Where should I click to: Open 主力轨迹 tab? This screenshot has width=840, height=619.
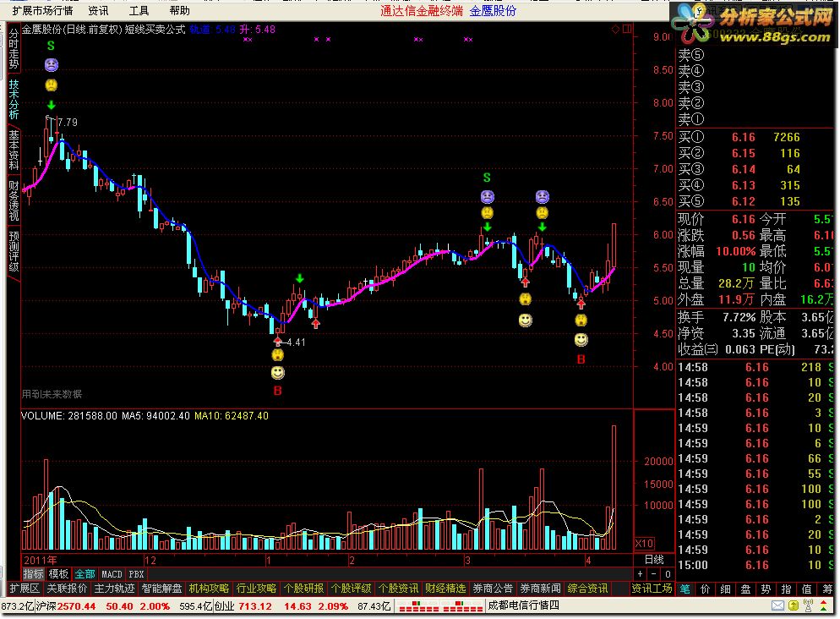click(x=114, y=589)
